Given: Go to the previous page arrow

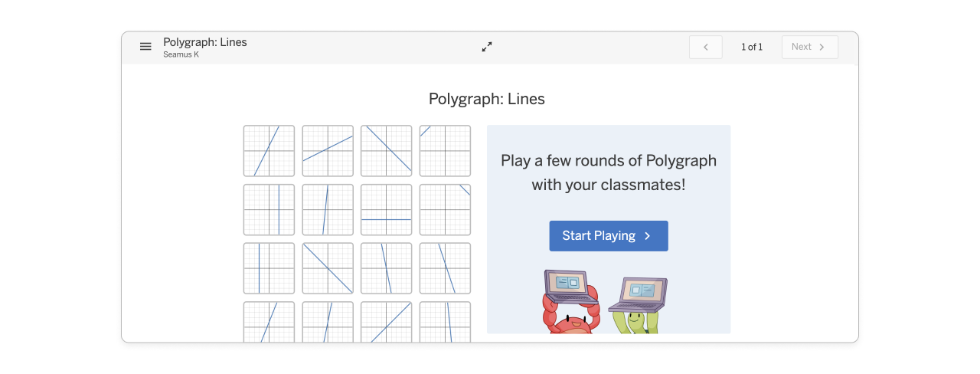Looking at the screenshot, I should coord(705,47).
